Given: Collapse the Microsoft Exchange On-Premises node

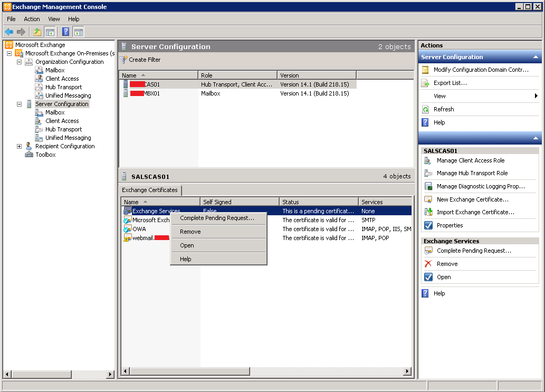Looking at the screenshot, I should pos(9,53).
